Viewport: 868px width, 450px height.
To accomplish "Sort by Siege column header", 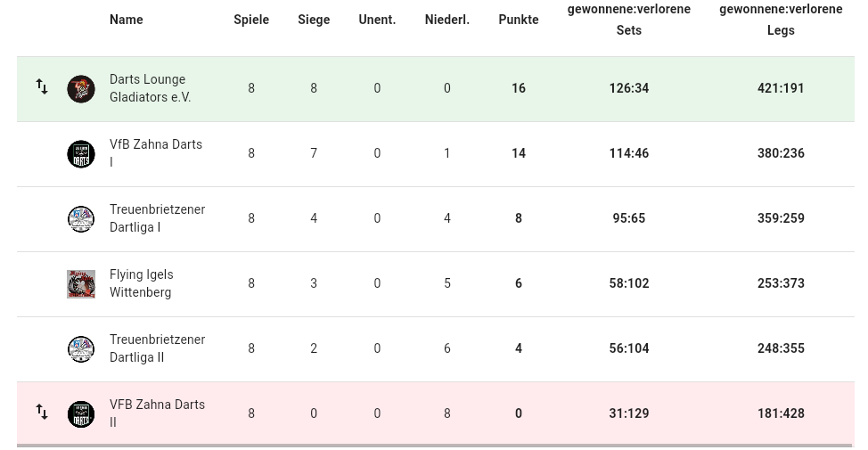I will click(x=314, y=20).
